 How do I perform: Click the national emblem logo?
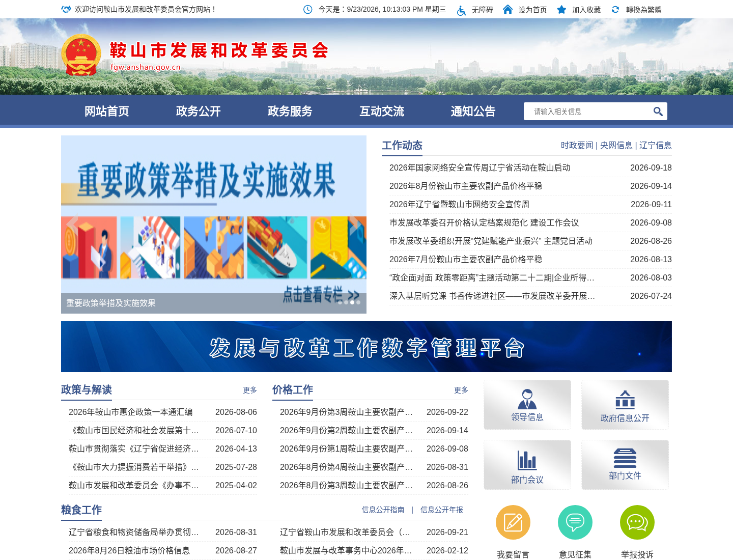pyautogui.click(x=81, y=55)
